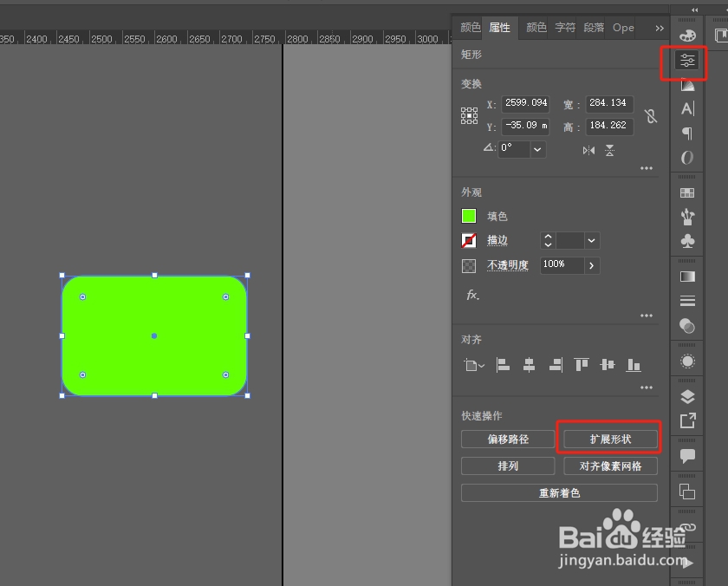This screenshot has width=728, height=586.
Task: Open the OpenType panel 'O' icon
Action: pos(687,158)
